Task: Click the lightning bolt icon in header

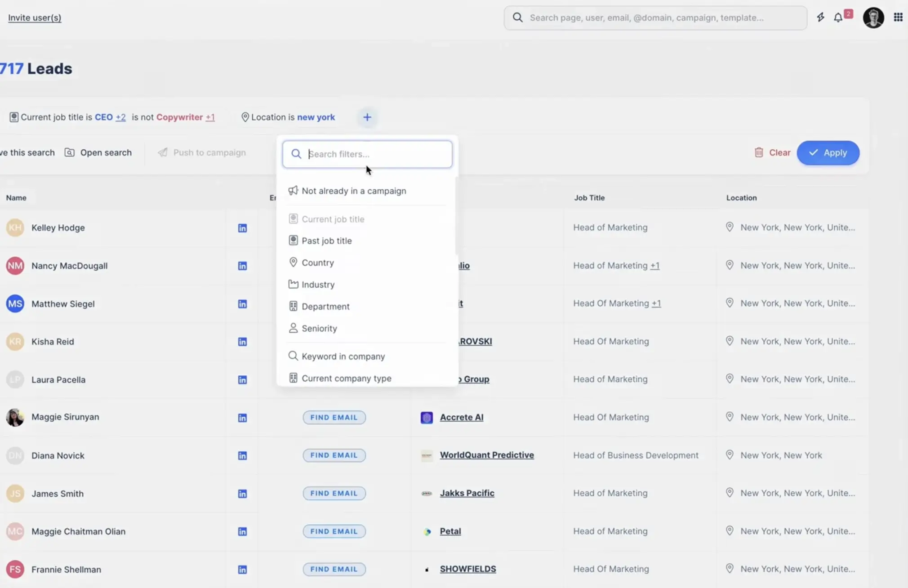Action: (x=820, y=18)
